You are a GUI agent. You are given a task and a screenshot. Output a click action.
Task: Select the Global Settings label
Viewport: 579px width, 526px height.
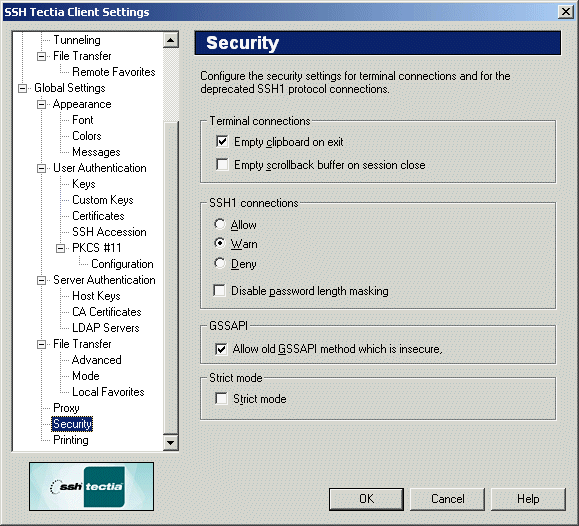[70, 88]
